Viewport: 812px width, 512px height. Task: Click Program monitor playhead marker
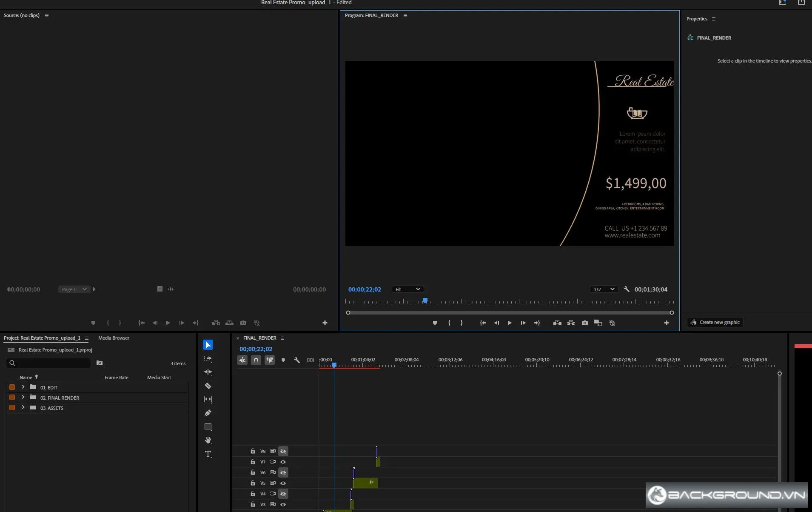pos(425,300)
